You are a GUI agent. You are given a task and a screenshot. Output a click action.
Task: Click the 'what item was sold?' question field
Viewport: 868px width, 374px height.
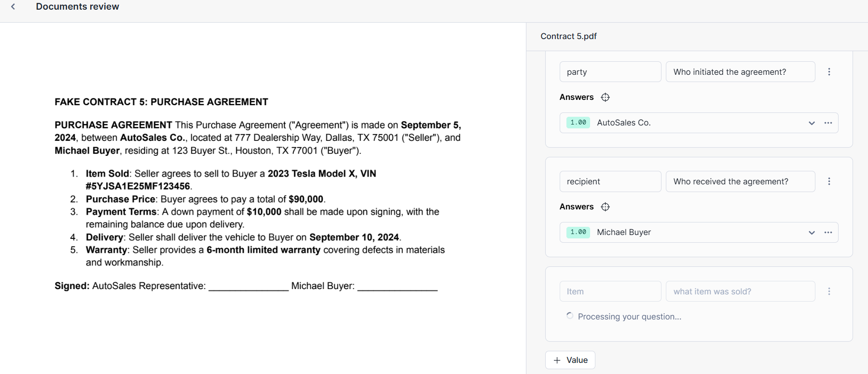coord(740,291)
